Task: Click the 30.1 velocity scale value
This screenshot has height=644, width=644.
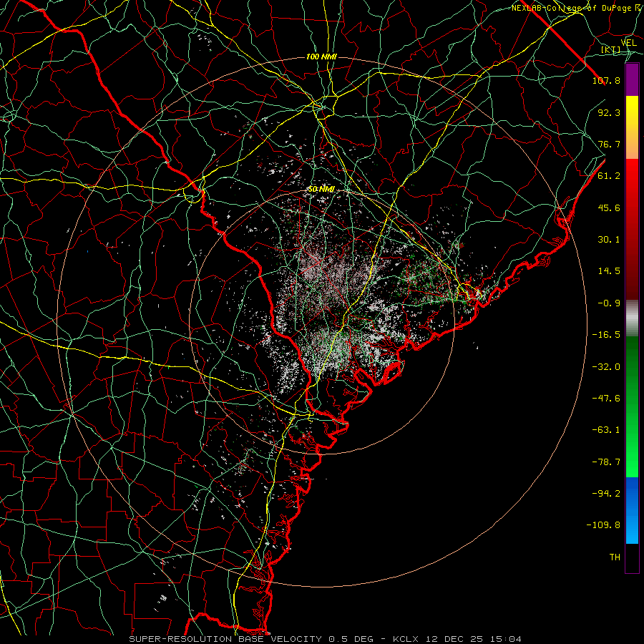Action: point(609,240)
